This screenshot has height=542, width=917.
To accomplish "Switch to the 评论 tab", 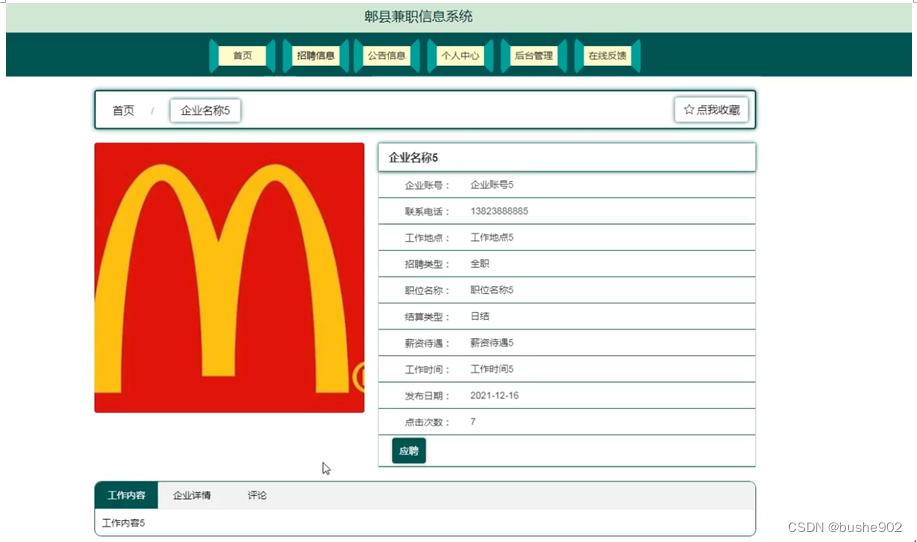I will pos(257,495).
